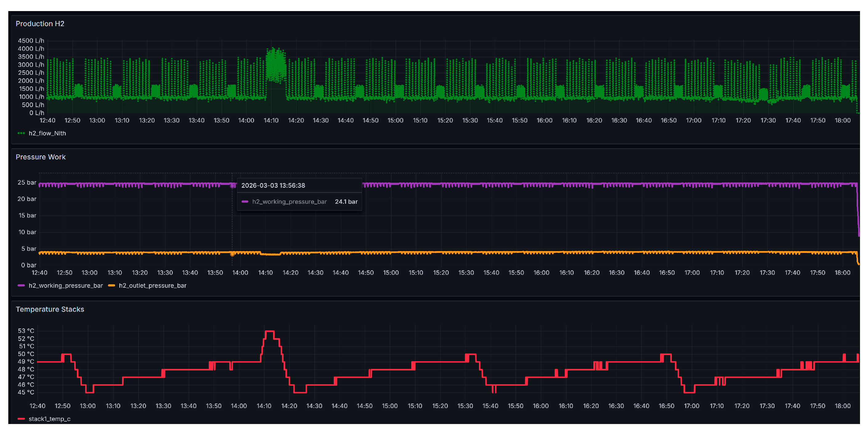Image resolution: width=868 pixels, height=432 pixels.
Task: Click the purple hover point on working pressure line
Action: 232,186
